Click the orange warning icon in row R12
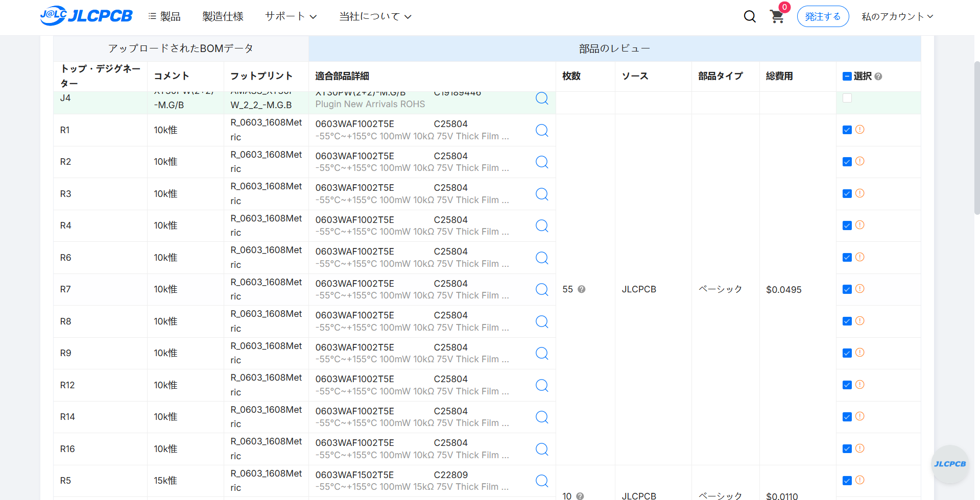980x500 pixels. tap(860, 385)
